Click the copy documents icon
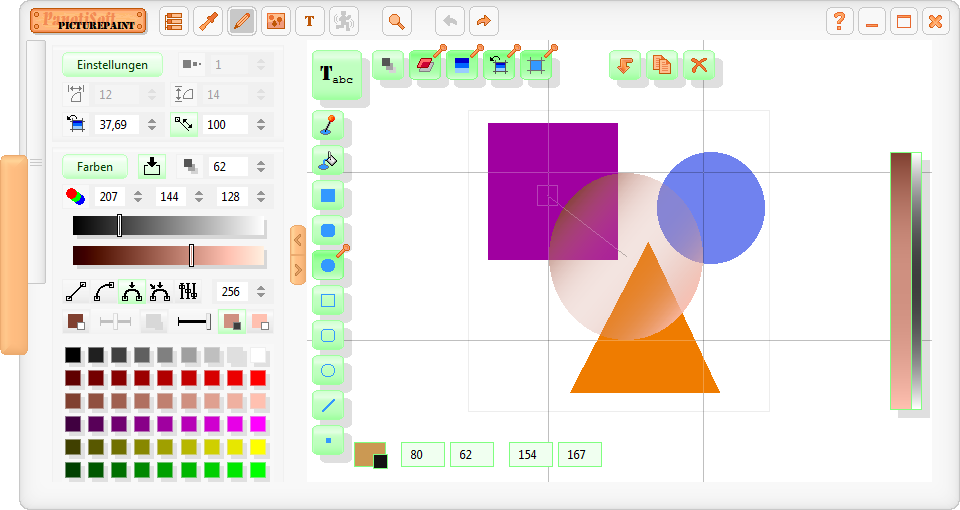 (661, 65)
